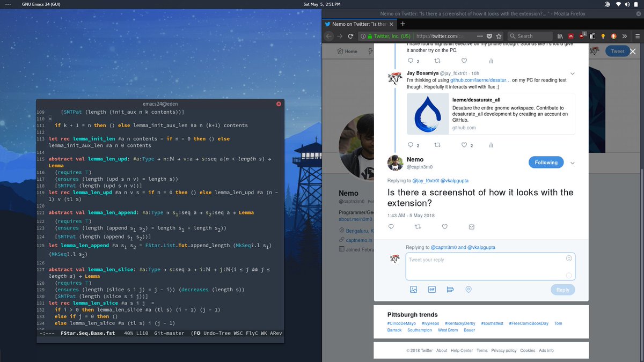
Task: Open dropdown caret beside Following button
Action: (573, 163)
